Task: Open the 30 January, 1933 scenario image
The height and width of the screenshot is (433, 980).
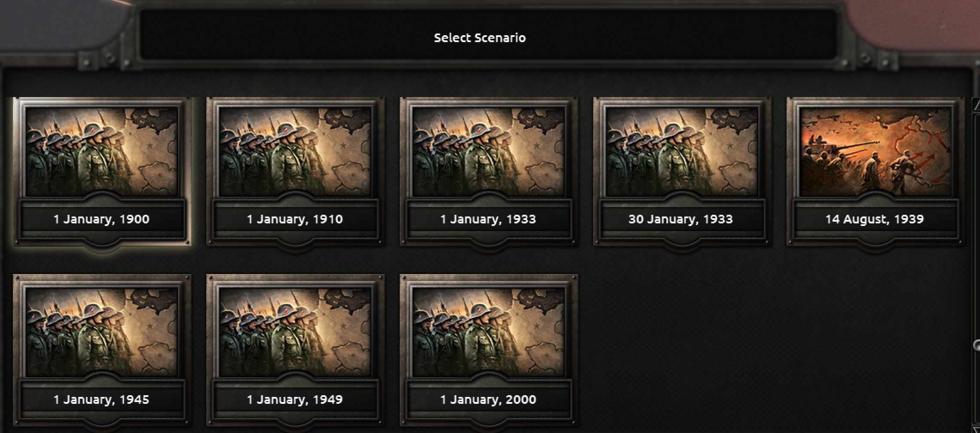Action: [x=682, y=152]
